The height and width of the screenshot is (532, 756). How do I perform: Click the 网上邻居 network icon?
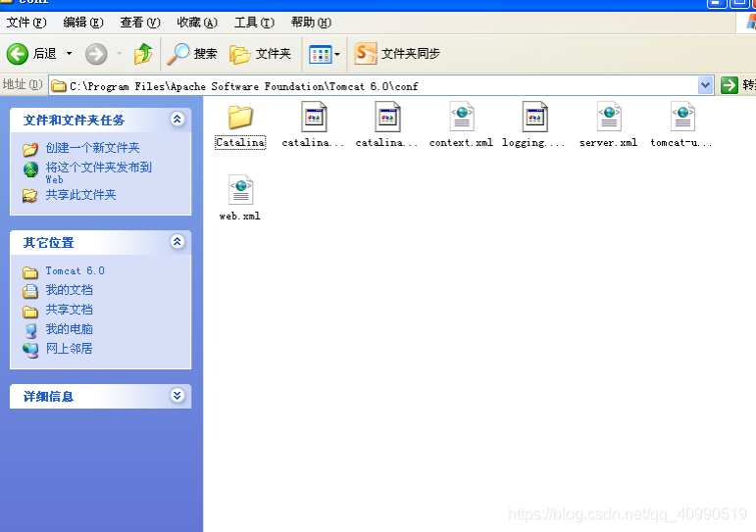coord(30,351)
